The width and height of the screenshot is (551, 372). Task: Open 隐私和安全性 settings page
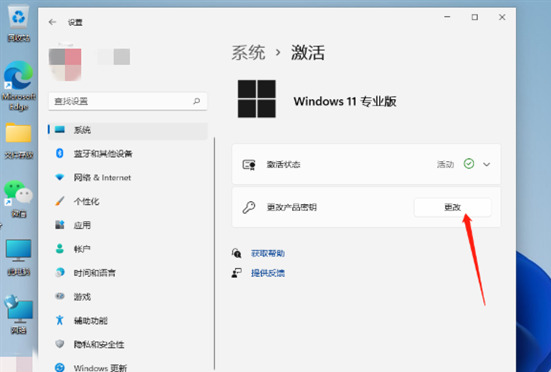click(x=128, y=344)
